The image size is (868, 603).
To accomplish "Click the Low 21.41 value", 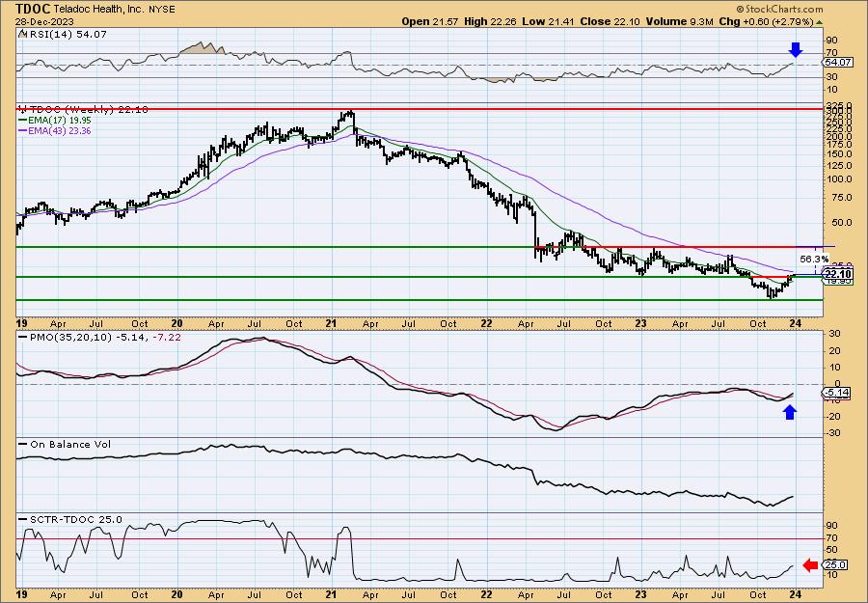I will coord(547,21).
